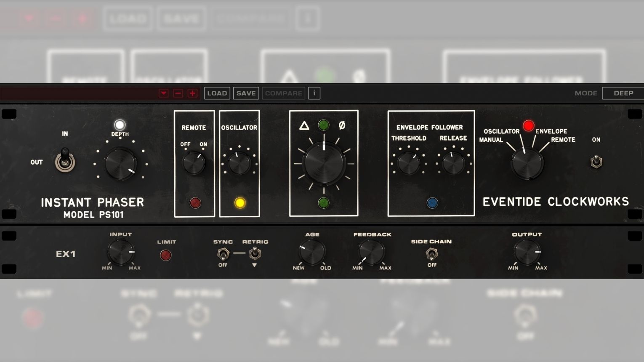Click the red LIMIT indicator lamp

166,255
